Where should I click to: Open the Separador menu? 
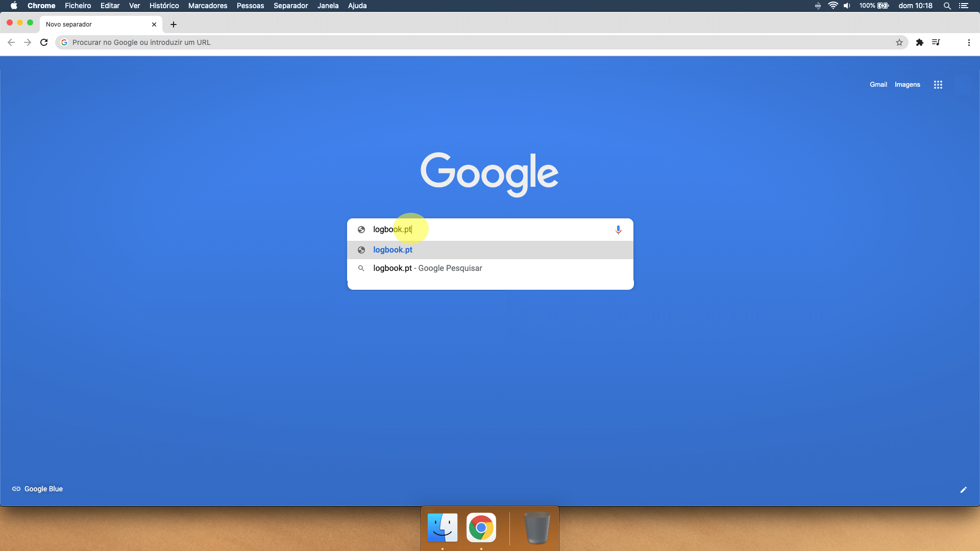click(x=290, y=6)
